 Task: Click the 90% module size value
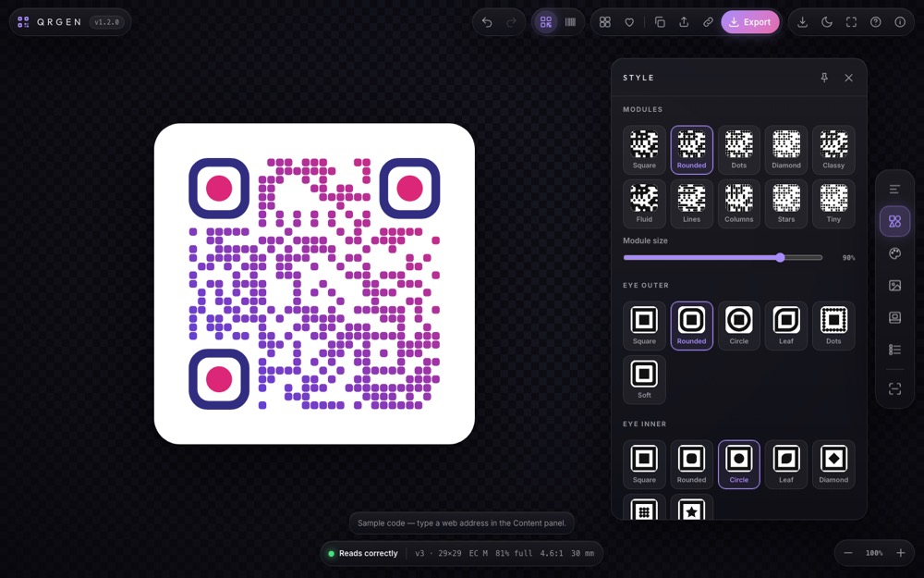(x=848, y=258)
